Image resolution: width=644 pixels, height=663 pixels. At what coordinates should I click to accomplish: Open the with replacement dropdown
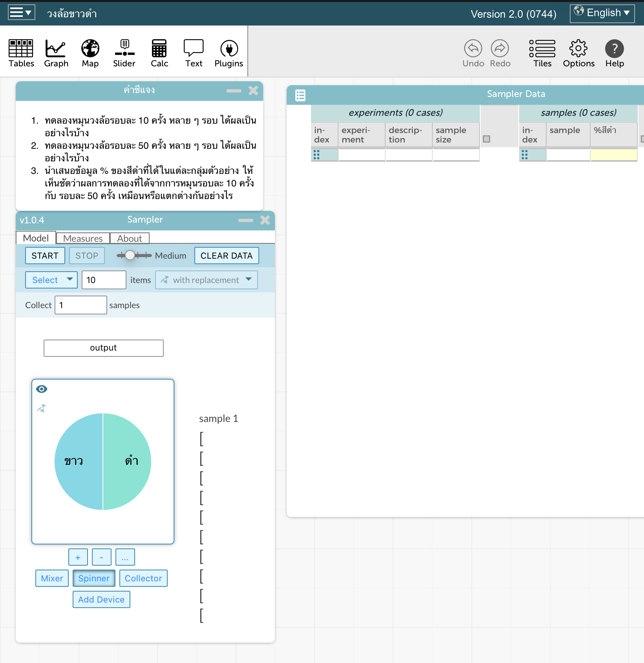(x=207, y=280)
